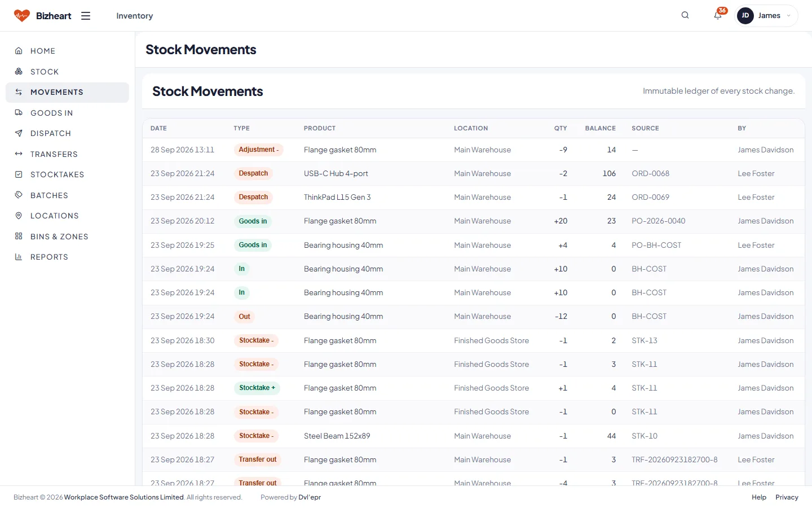The height and width of the screenshot is (508, 812).
Task: Click the Stocktakes checklist icon
Action: click(19, 174)
